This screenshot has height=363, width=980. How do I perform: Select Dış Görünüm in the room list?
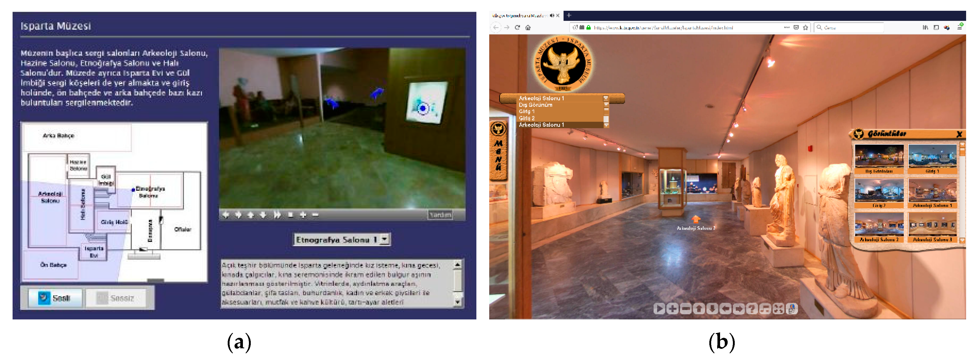click(535, 105)
